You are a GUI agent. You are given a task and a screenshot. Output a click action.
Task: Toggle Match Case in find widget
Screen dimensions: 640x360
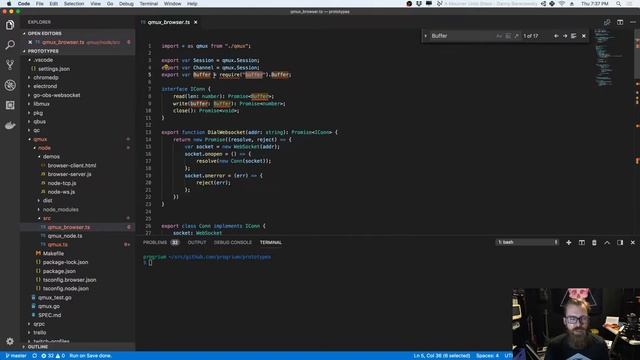[499, 36]
